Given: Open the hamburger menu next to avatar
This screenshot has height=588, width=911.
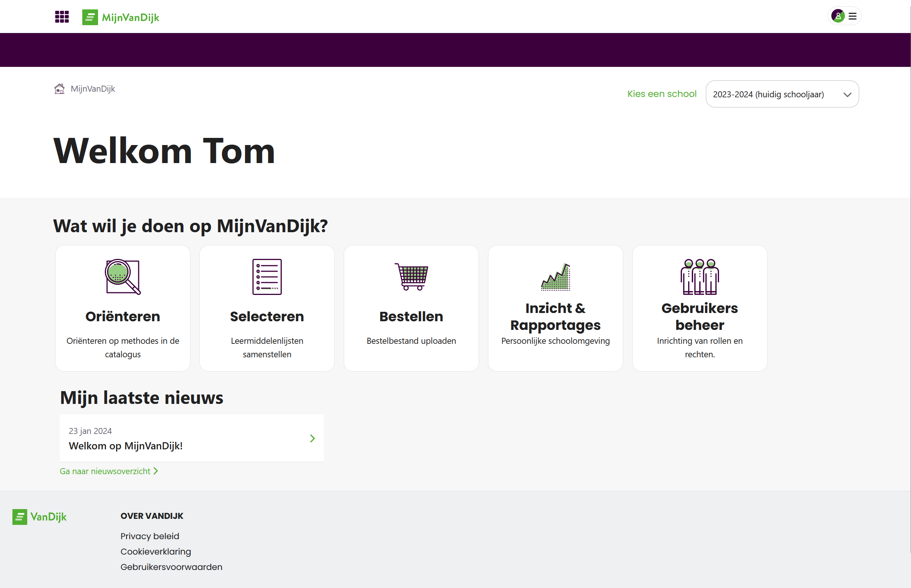Looking at the screenshot, I should click(853, 17).
